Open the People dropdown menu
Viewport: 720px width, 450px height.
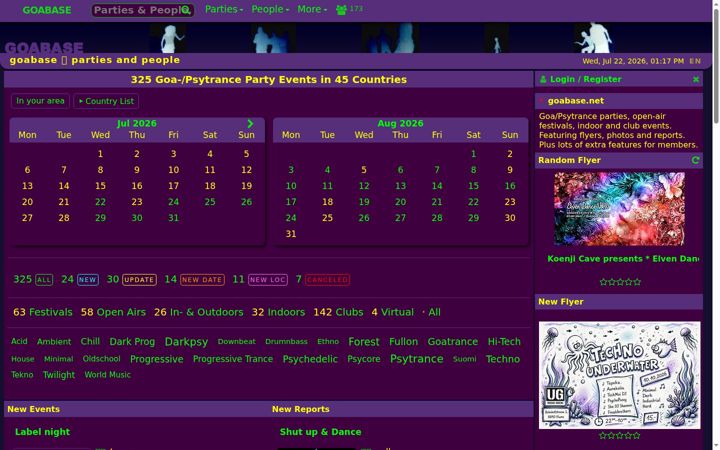(x=270, y=9)
